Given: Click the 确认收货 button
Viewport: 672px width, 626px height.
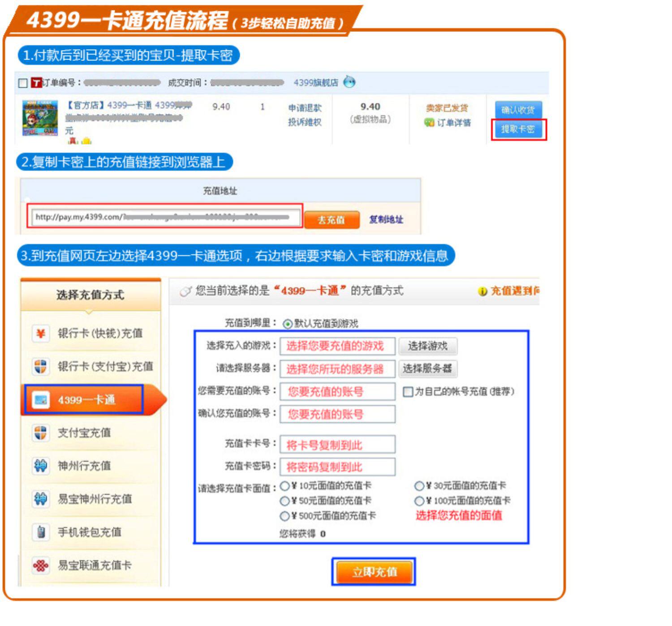Looking at the screenshot, I should pyautogui.click(x=518, y=110).
